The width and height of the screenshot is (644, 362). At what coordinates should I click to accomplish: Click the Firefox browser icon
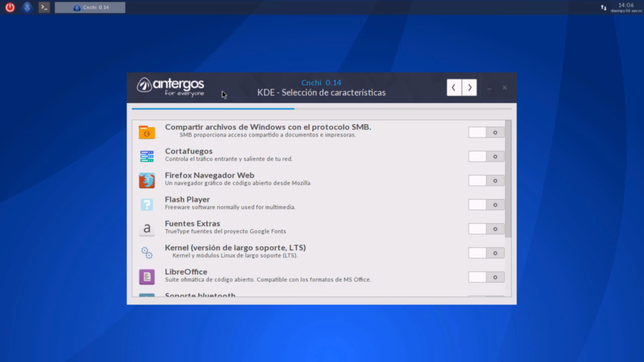tap(147, 181)
